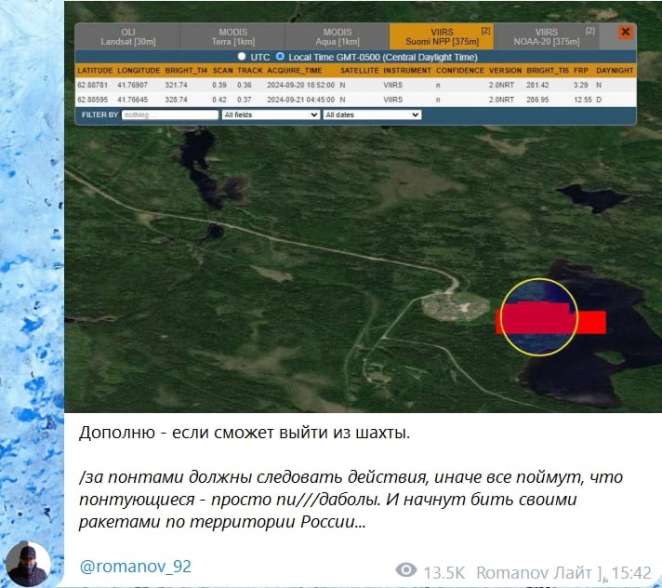
Task: Switch to OLI Landsat 30m tab
Action: point(127,37)
